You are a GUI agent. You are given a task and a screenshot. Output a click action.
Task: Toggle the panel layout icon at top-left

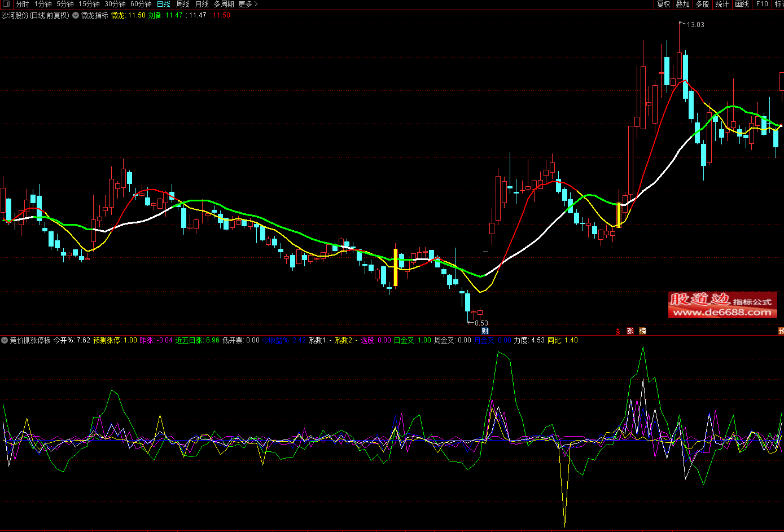click(x=6, y=4)
